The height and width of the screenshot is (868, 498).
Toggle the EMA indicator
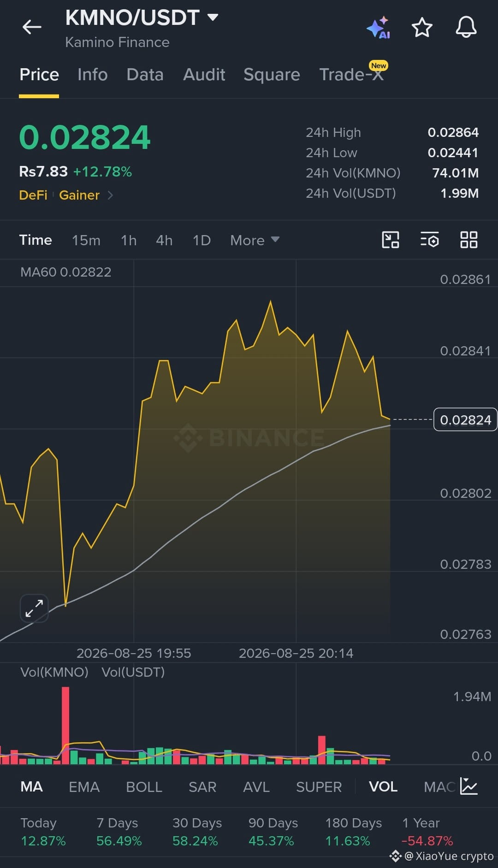[x=84, y=787]
